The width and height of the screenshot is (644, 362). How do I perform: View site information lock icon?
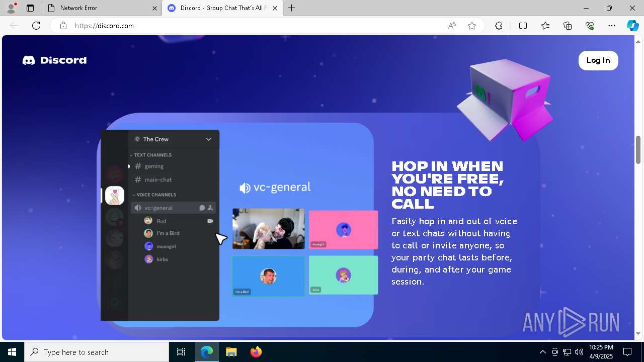63,26
